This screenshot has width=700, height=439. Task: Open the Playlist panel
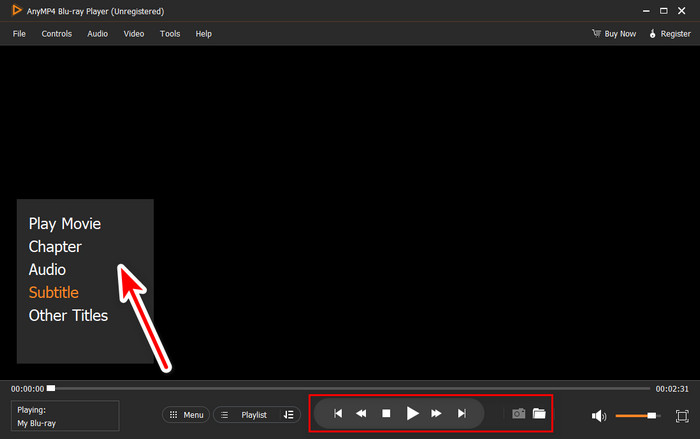tap(248, 415)
